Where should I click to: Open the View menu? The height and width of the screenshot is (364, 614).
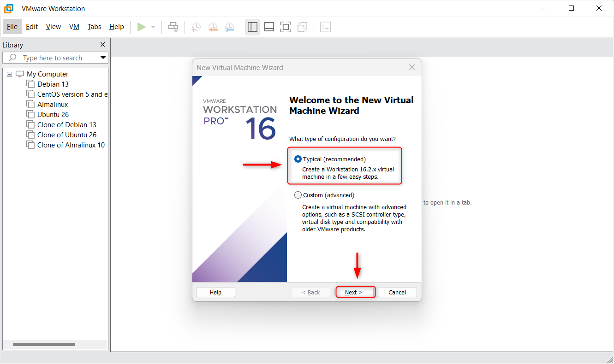pyautogui.click(x=54, y=27)
